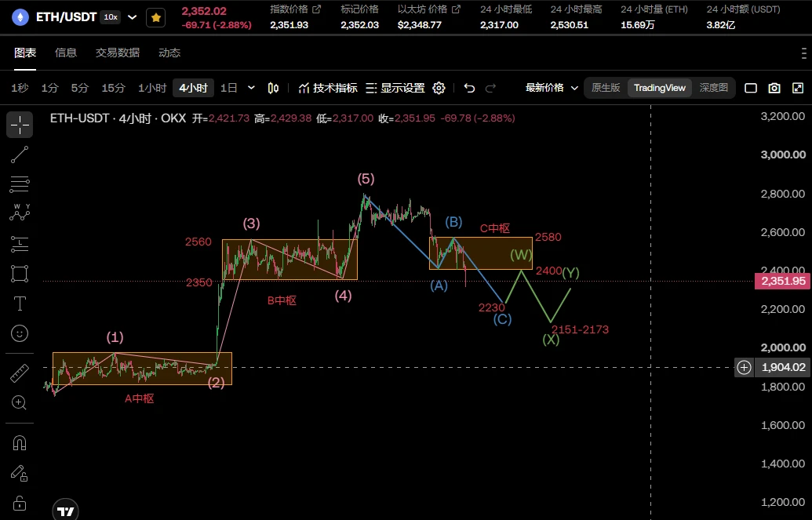The image size is (812, 520).
Task: Choose the XABCD pattern tool
Action: [x=20, y=213]
